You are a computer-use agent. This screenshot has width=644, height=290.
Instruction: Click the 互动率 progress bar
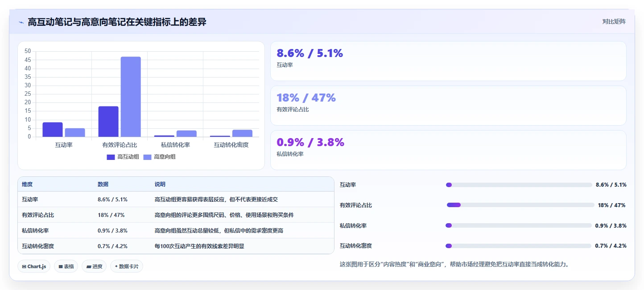coord(519,185)
